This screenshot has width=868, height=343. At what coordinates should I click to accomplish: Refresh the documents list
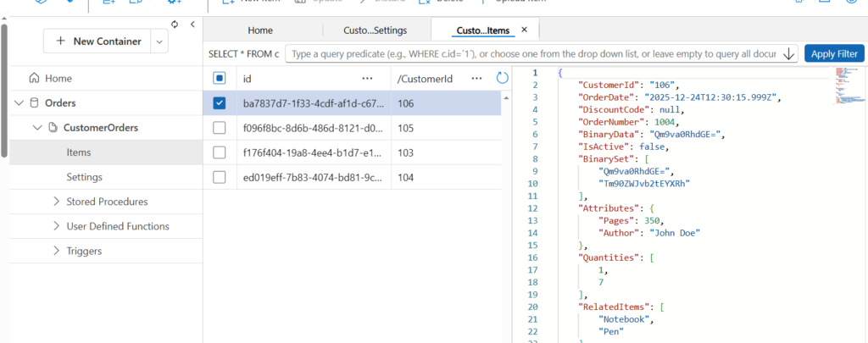[502, 79]
